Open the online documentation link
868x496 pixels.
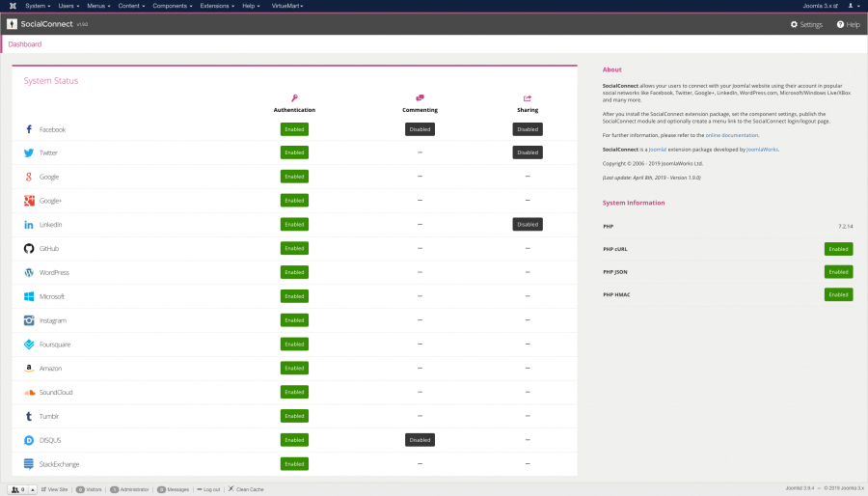(731, 135)
